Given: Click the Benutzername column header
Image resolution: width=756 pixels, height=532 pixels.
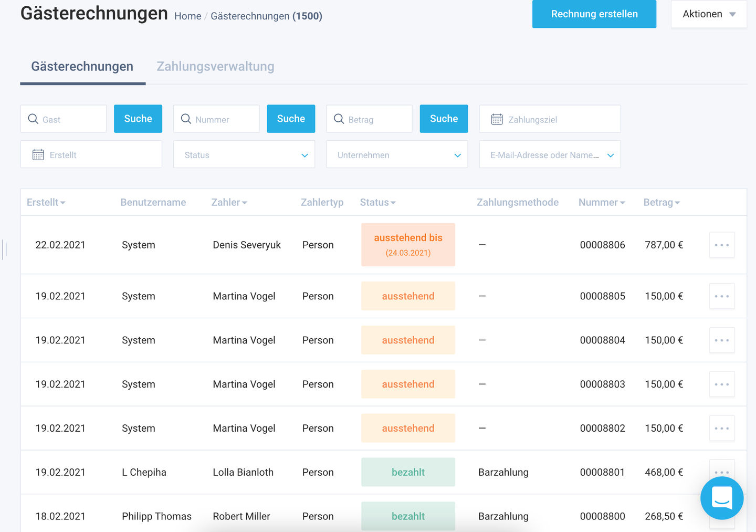Looking at the screenshot, I should pos(153,202).
